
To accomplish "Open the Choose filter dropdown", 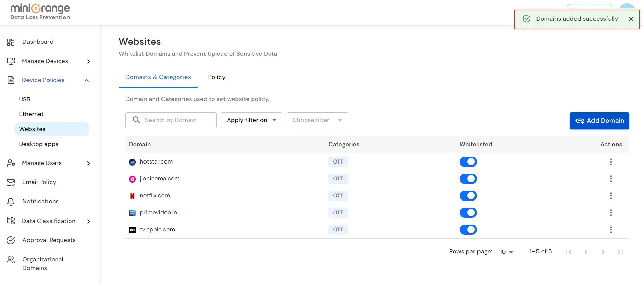I will click(x=317, y=120).
